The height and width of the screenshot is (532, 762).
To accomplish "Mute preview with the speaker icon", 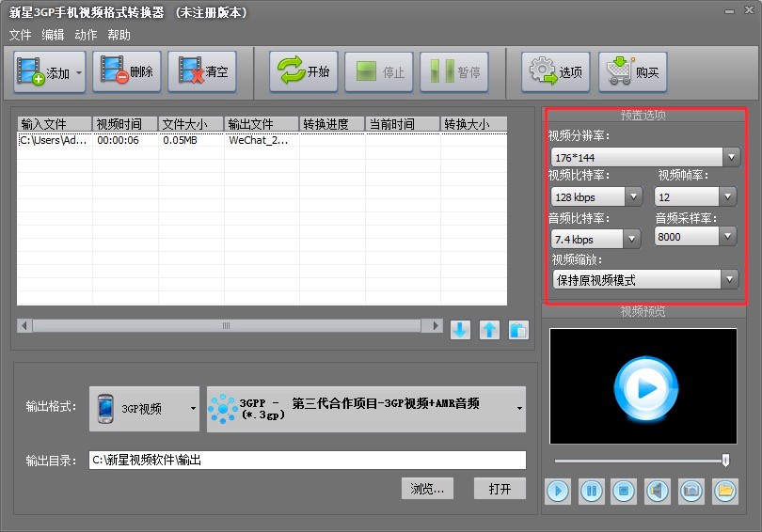I will [658, 490].
